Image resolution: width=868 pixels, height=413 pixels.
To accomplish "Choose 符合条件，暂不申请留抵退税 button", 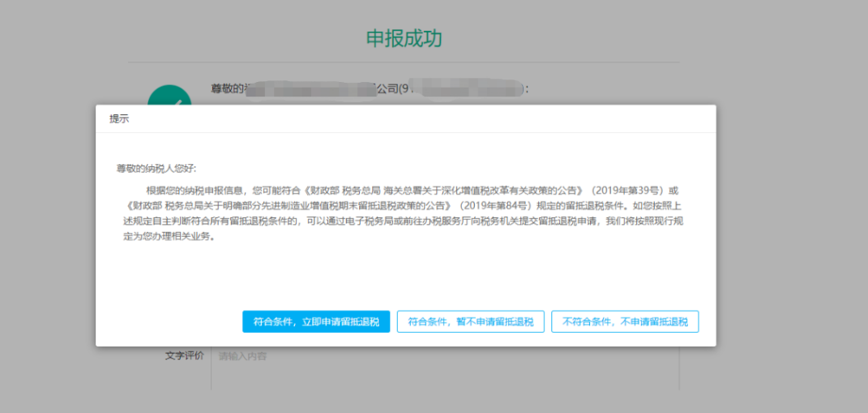I will click(471, 321).
